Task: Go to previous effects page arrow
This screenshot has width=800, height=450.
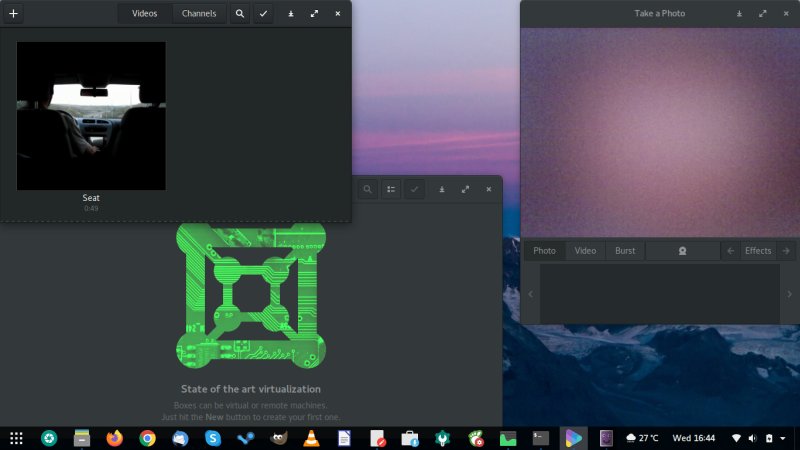Action: [731, 251]
